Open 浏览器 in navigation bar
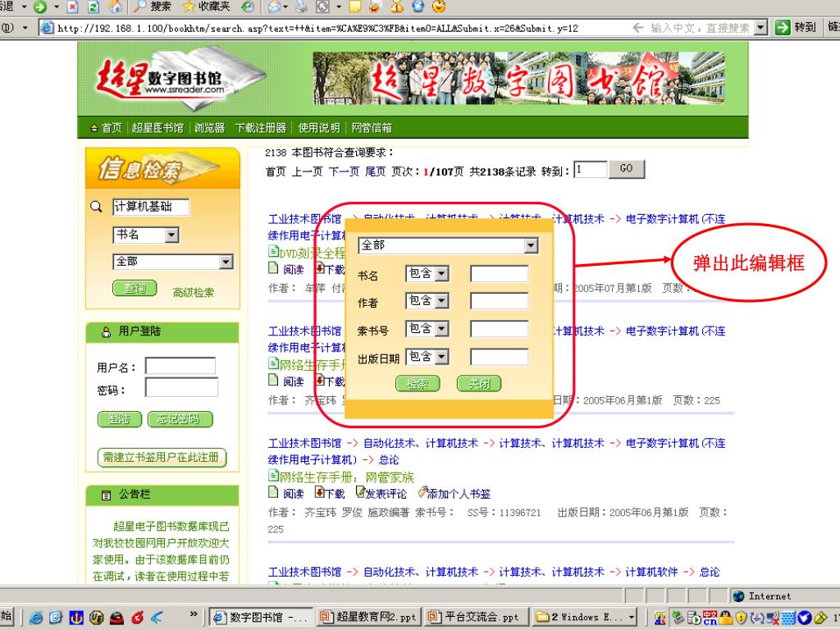 (x=209, y=127)
